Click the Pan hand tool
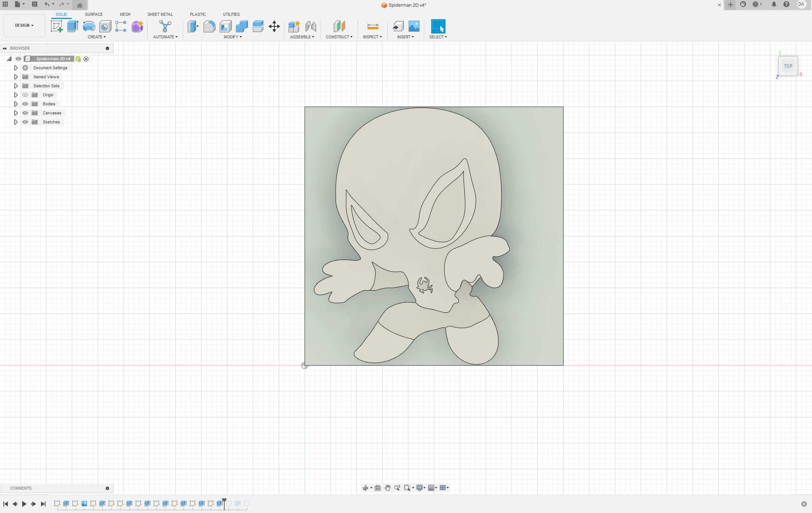 click(x=388, y=488)
